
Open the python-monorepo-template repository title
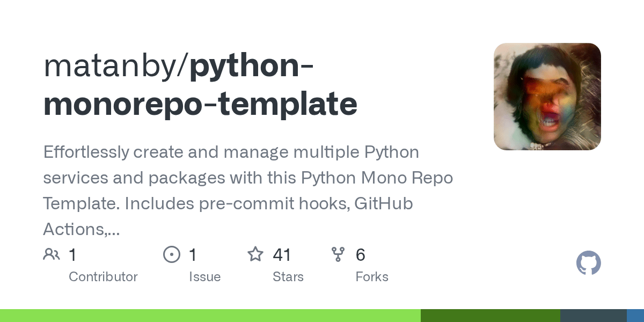click(200, 84)
